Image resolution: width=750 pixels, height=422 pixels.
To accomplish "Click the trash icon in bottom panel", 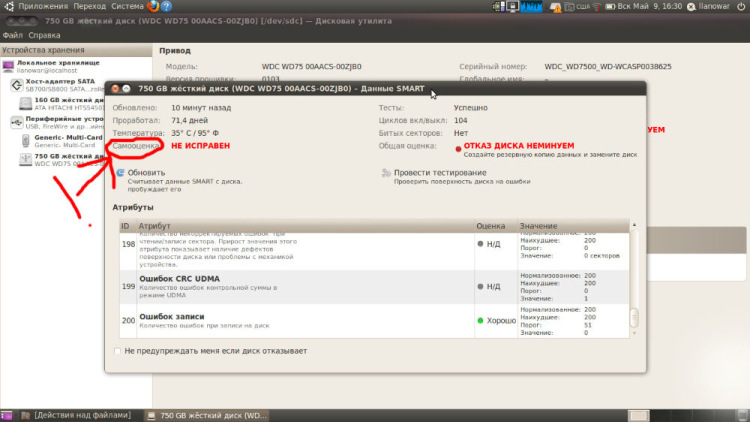I will click(x=742, y=415).
